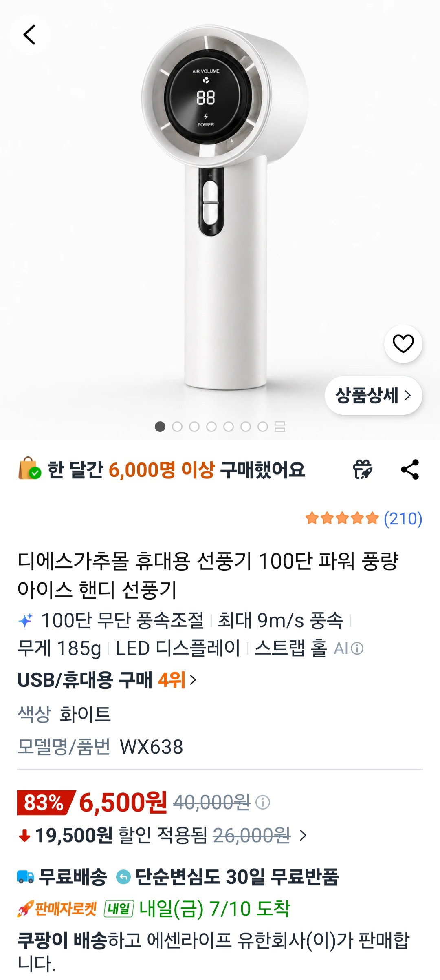Screen dimensions: 440x980
Task: Tap the gift icon beside share
Action: 363,469
